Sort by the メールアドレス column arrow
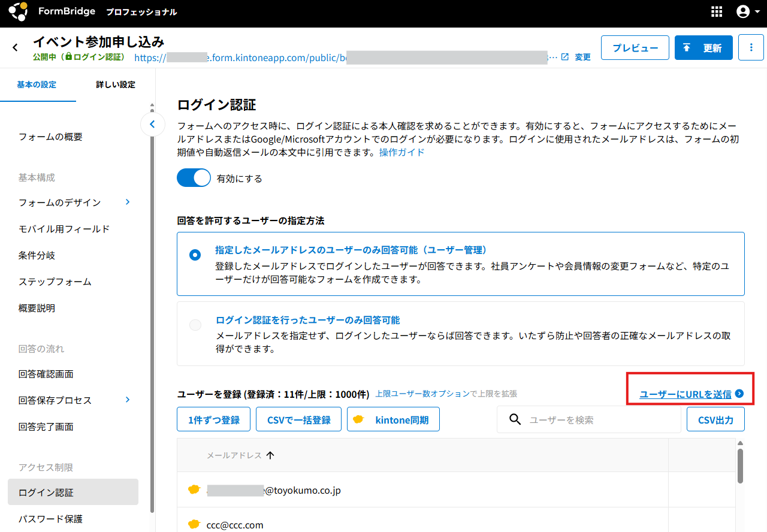Image resolution: width=767 pixels, height=532 pixels. click(270, 455)
